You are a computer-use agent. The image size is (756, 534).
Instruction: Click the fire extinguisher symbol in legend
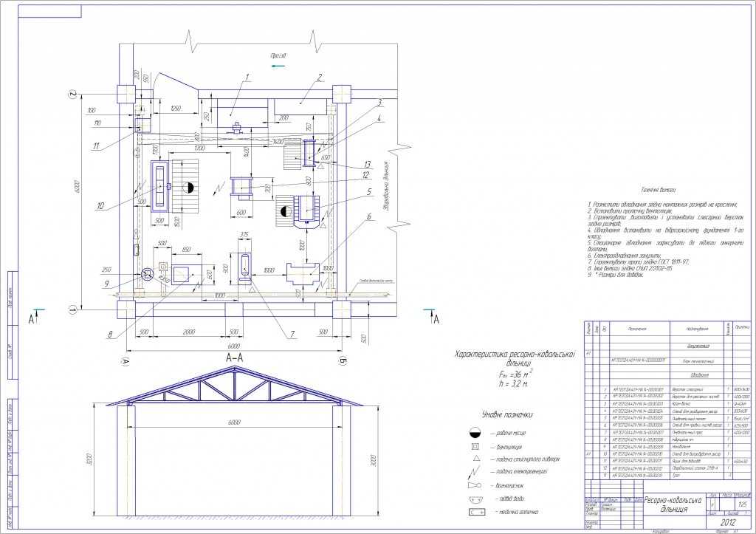pyautogui.click(x=475, y=487)
